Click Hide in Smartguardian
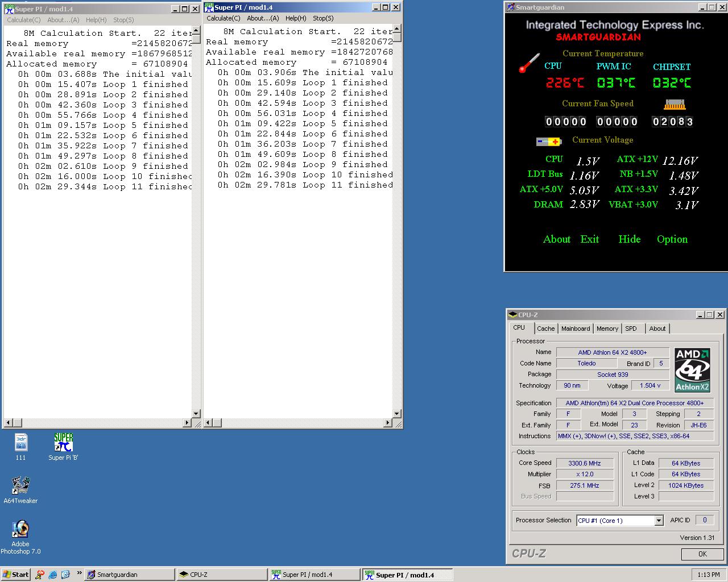The width and height of the screenshot is (728, 582). (629, 239)
